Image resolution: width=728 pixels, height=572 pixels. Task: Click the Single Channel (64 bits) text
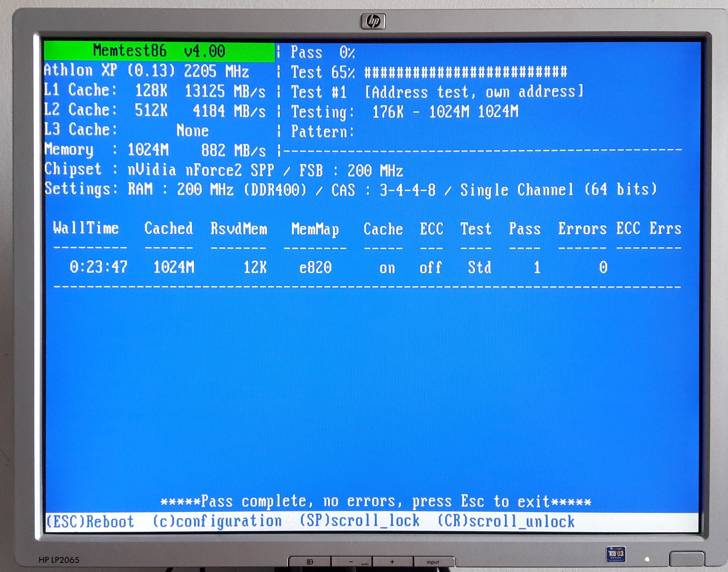pyautogui.click(x=558, y=190)
